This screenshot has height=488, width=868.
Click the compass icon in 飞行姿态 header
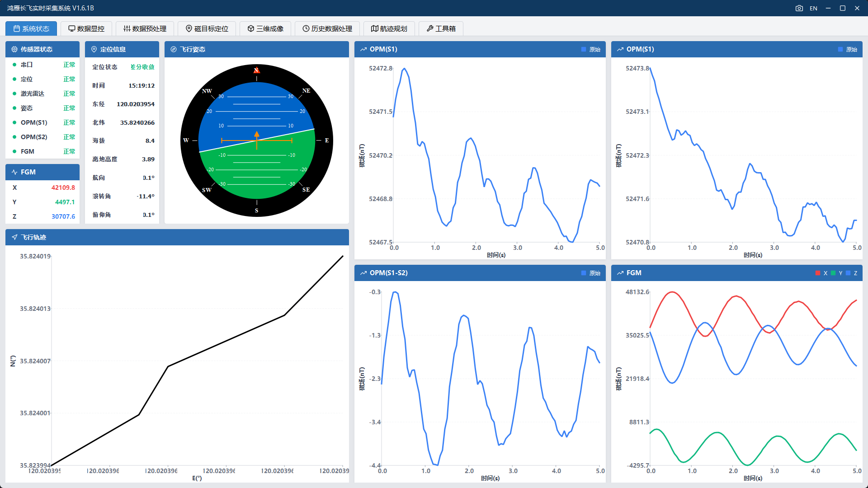174,49
